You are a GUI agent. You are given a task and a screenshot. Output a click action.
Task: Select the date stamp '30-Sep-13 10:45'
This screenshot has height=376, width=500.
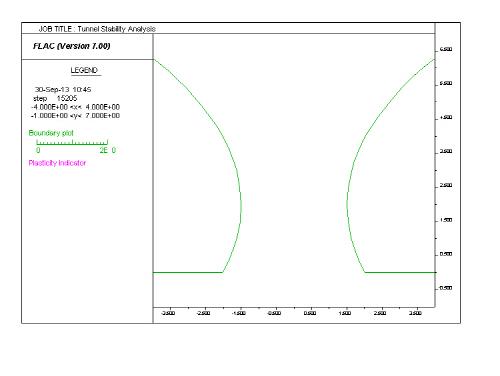point(63,89)
